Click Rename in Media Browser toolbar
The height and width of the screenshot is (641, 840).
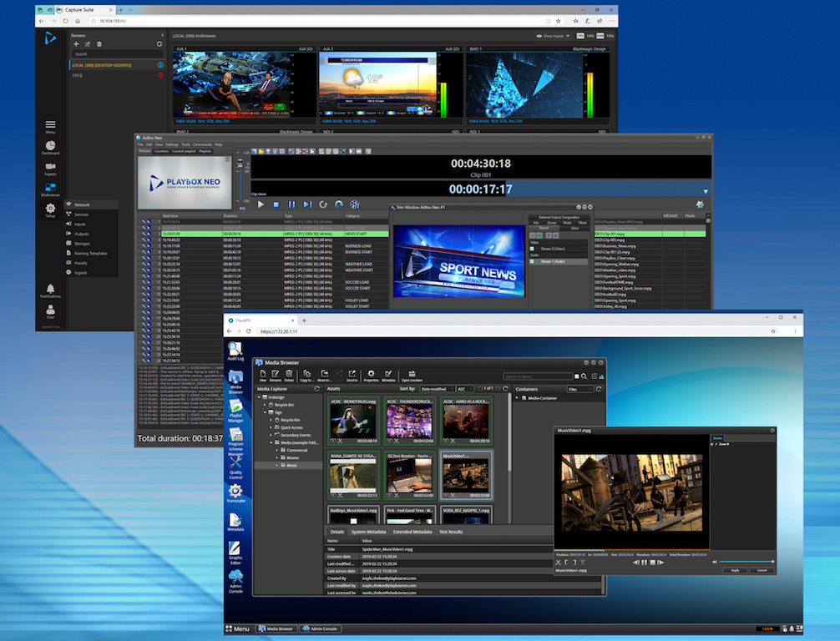[276, 376]
